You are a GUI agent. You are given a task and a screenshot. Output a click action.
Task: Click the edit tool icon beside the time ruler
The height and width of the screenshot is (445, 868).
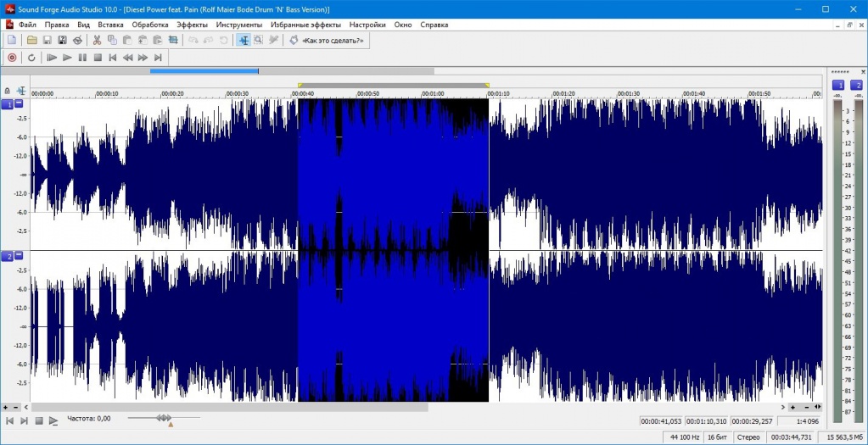(x=21, y=91)
